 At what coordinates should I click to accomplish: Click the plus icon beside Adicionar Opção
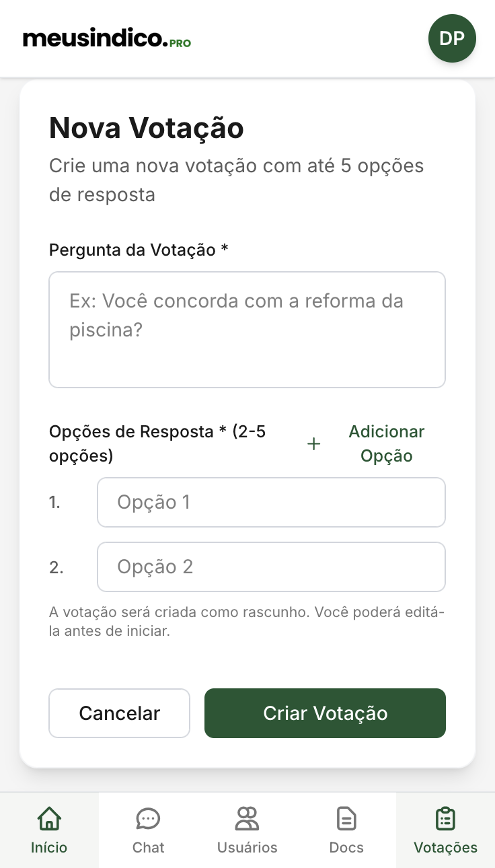[x=313, y=443]
